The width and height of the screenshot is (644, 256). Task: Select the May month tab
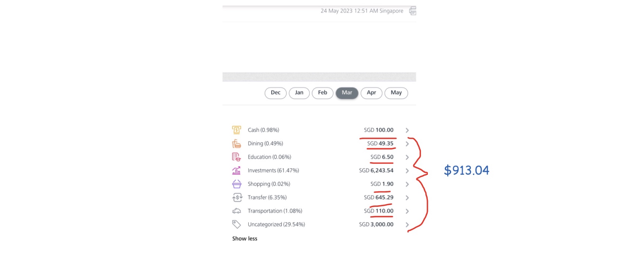coord(396,93)
